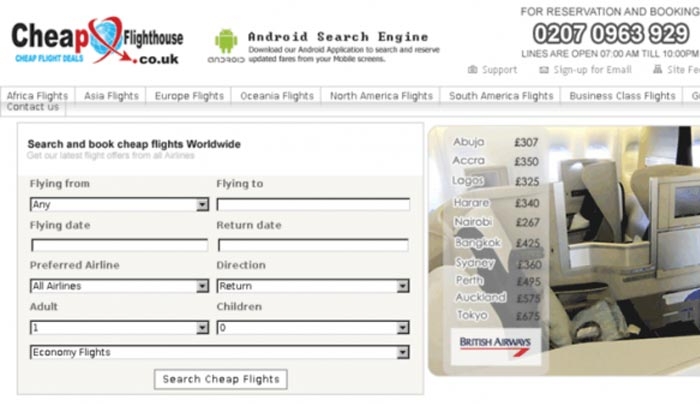Open the Africa Flights menu tab
This screenshot has height=404, width=700.
pos(38,96)
